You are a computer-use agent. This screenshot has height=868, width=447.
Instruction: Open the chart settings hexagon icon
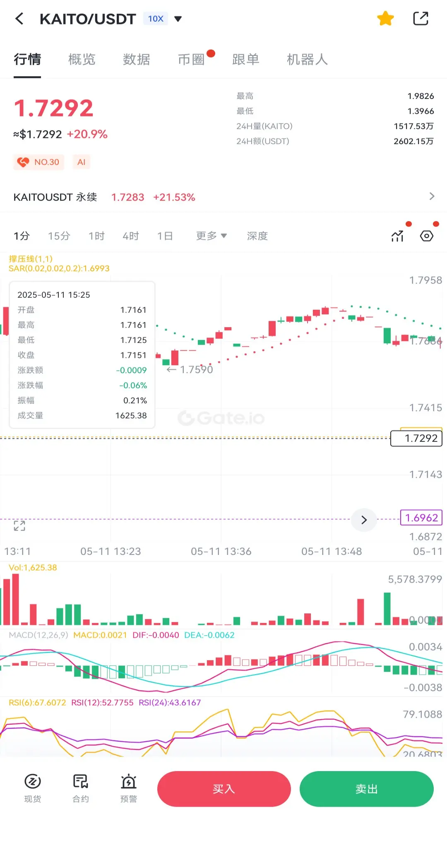click(x=427, y=236)
